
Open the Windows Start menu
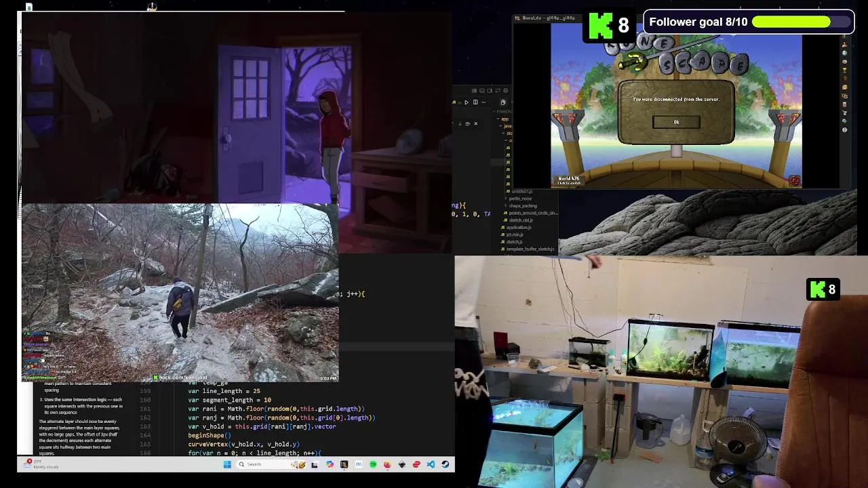pos(227,464)
